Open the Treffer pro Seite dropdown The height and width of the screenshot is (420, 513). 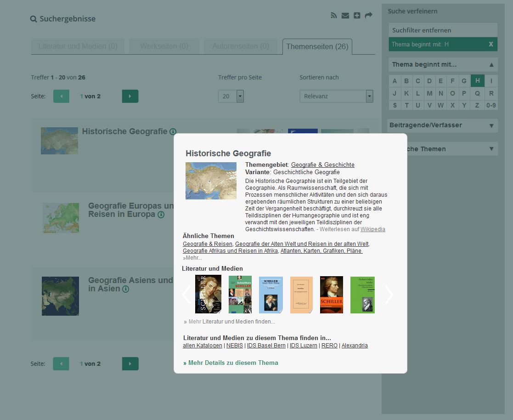point(231,96)
